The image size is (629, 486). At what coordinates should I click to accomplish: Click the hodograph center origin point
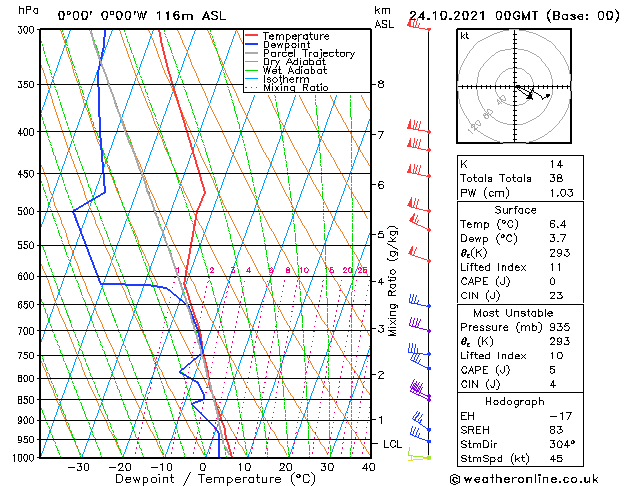click(515, 87)
